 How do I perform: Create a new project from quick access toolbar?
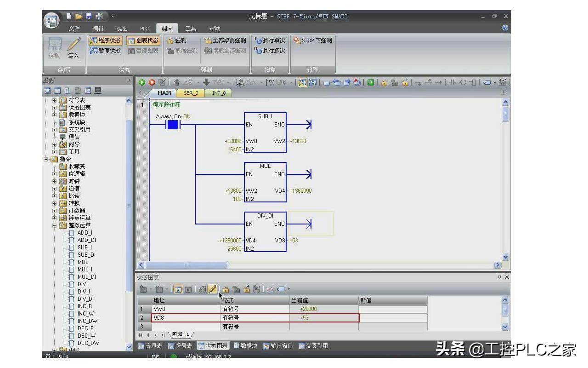pyautogui.click(x=69, y=17)
